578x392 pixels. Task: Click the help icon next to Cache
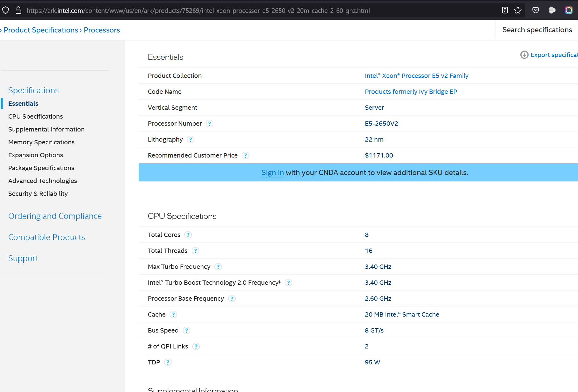pos(173,315)
